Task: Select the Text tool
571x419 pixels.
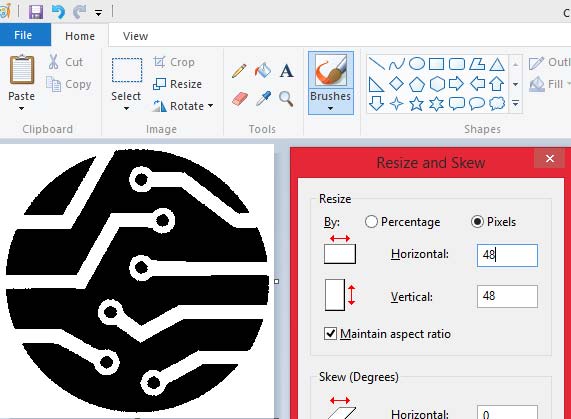Action: pos(286,71)
